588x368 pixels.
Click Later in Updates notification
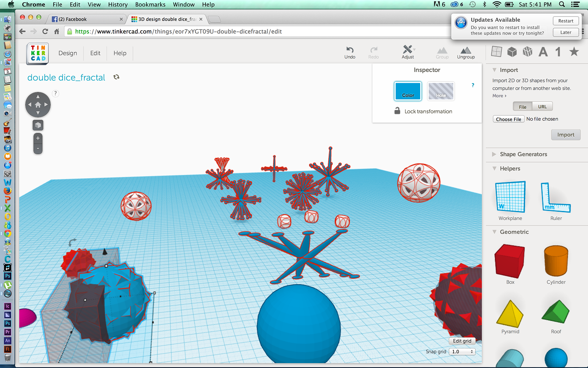tap(566, 32)
